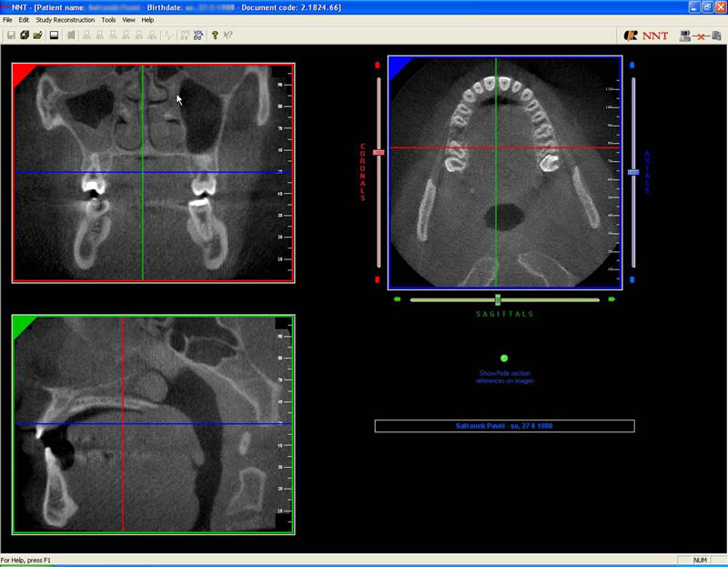The height and width of the screenshot is (567, 728).
Task: Click the open folder toolbar icon
Action: (x=37, y=35)
